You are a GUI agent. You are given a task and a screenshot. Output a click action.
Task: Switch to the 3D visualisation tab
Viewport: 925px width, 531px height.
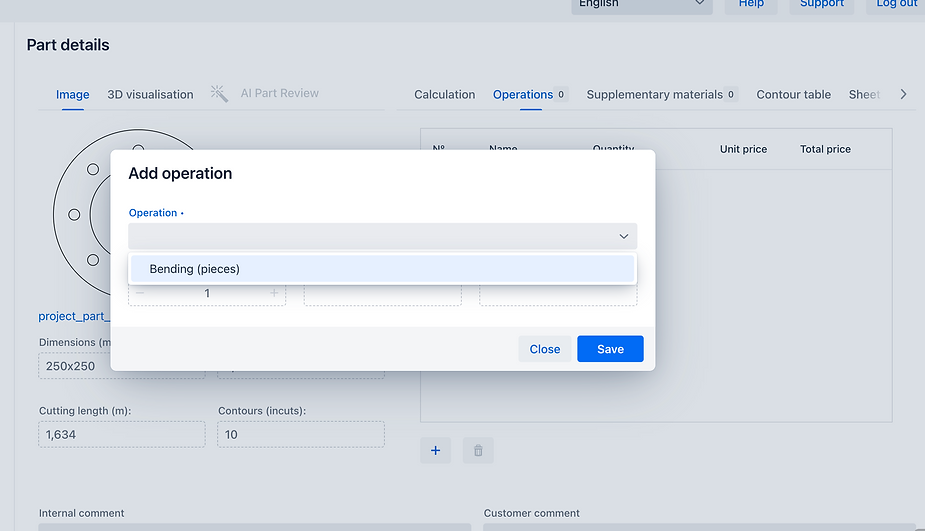[x=150, y=95]
